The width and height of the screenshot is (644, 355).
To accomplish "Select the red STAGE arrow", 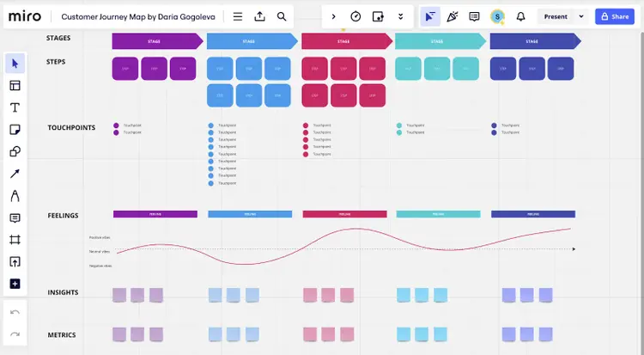I will pos(347,41).
